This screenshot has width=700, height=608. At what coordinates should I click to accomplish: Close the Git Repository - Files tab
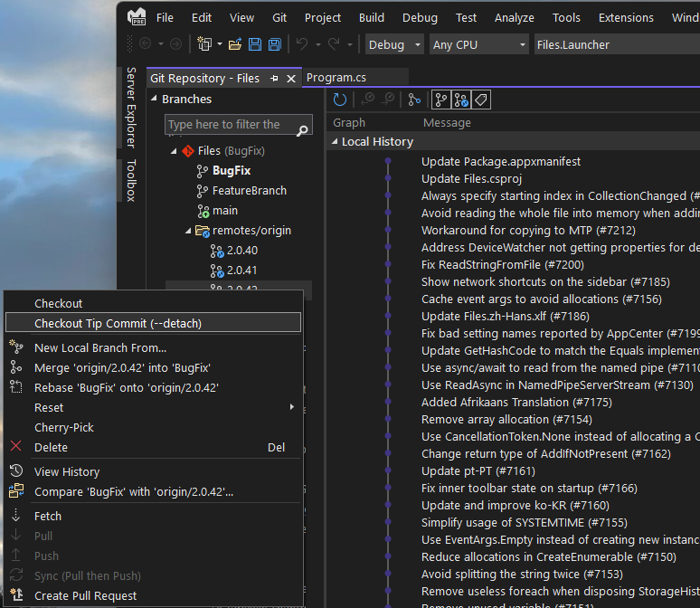point(291,79)
